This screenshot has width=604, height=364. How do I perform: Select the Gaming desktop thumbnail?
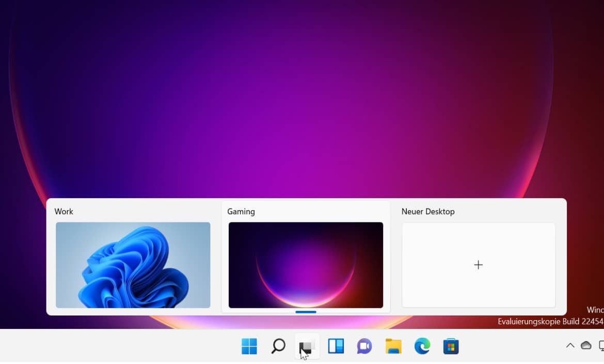tap(306, 265)
